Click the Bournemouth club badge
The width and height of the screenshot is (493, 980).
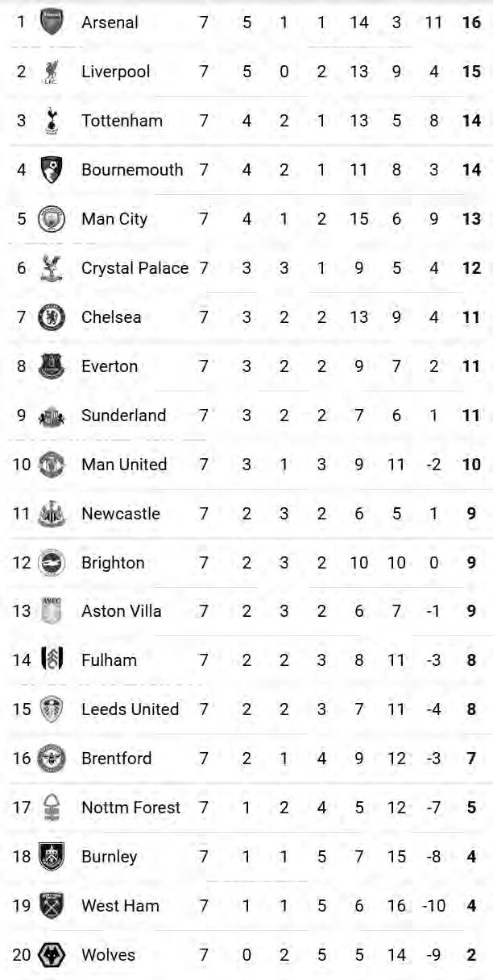click(52, 170)
